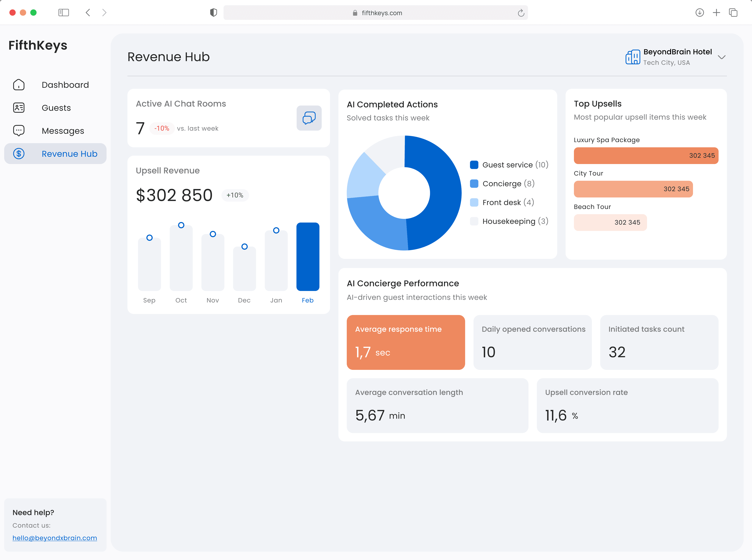The image size is (752, 560).
Task: Click the fifthkeys.com address bar
Action: [375, 13]
